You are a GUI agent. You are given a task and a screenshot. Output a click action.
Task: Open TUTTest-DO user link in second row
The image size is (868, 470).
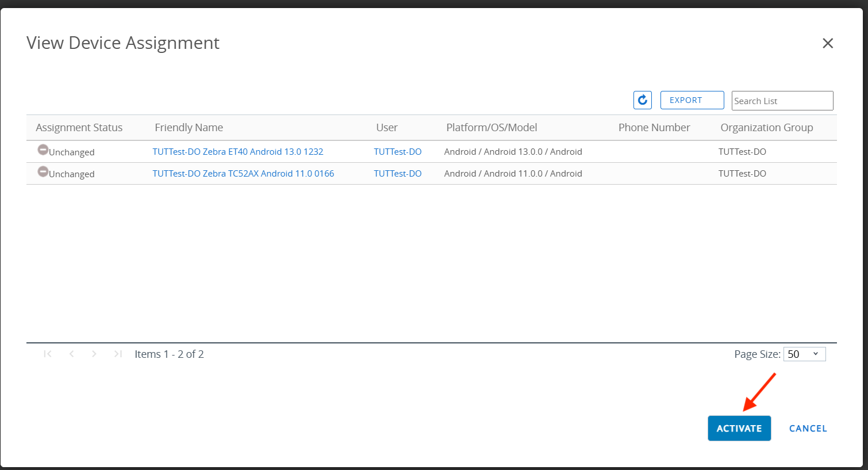tap(397, 174)
